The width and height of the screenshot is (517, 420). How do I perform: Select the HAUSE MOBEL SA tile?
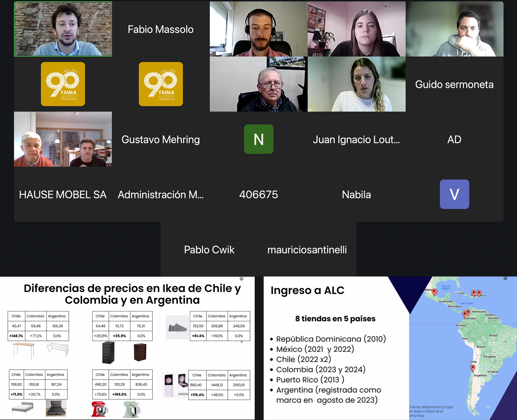coord(63,195)
